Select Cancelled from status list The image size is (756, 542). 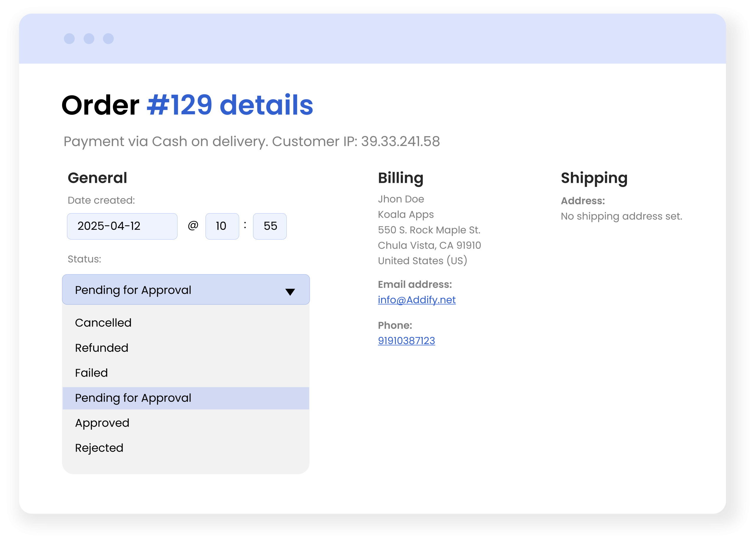pos(103,323)
